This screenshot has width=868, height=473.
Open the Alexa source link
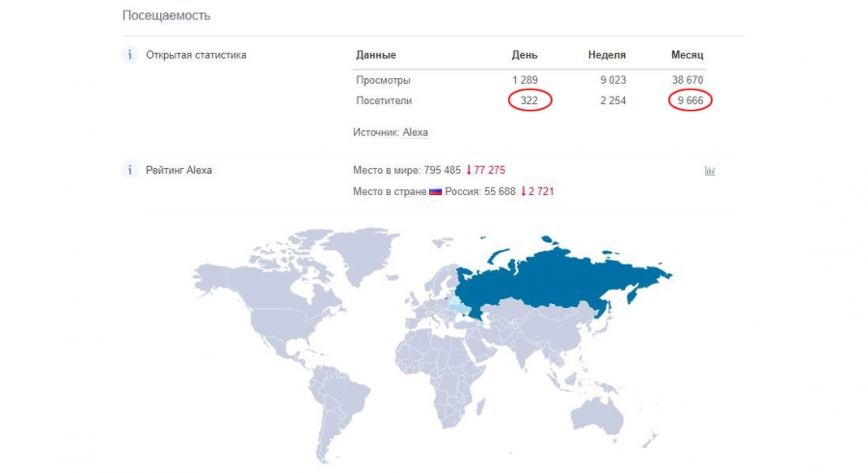pos(415,132)
